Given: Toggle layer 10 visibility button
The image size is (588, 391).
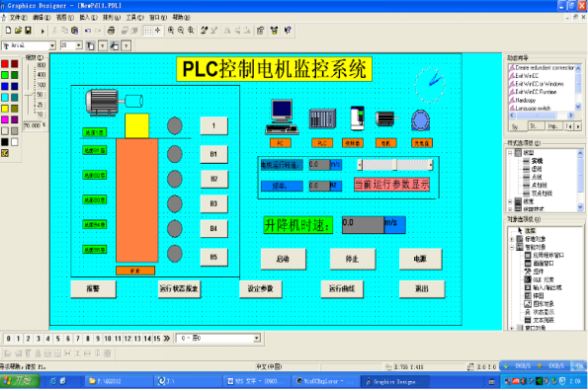Looking at the screenshot, I should (x=108, y=339).
